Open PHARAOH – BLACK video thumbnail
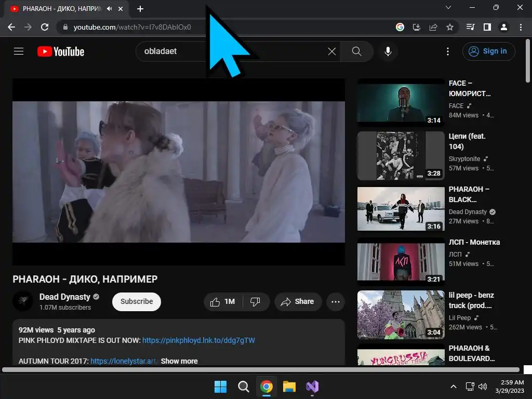Screen dimensions: 532x399 pos(401,209)
